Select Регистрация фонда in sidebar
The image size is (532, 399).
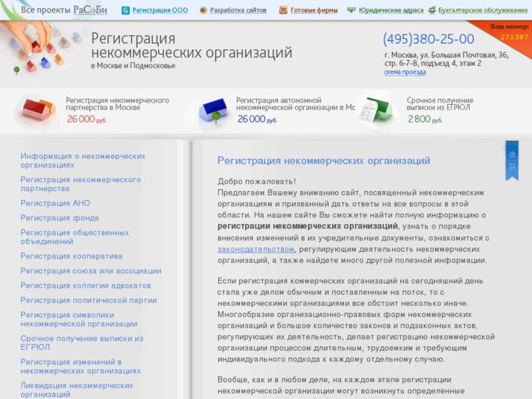(x=60, y=218)
